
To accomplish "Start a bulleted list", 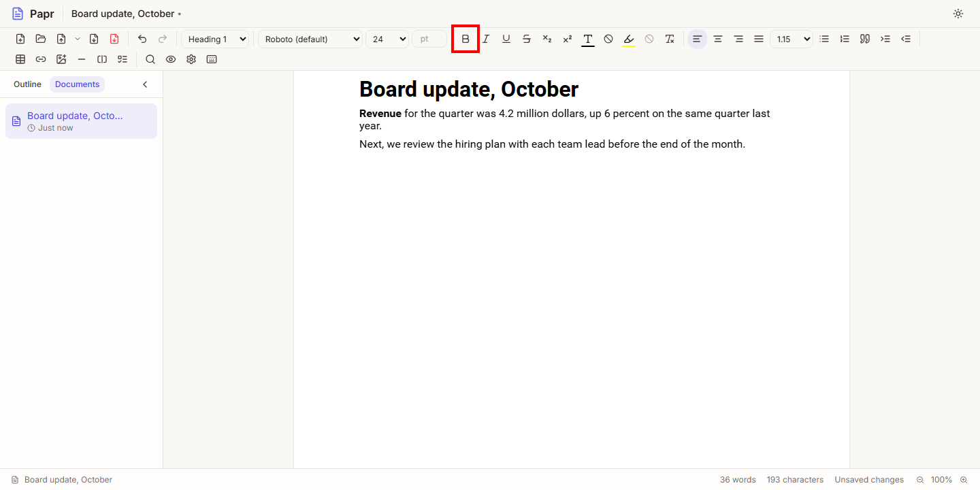I will click(x=824, y=39).
